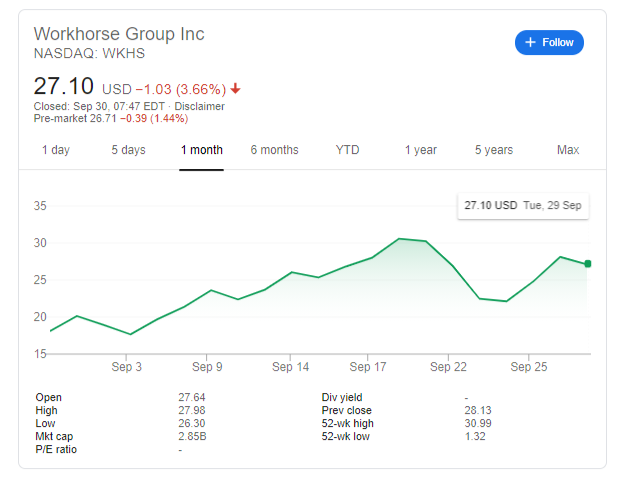621x481 pixels.
Task: Click the 15 y-axis label
Action: point(40,354)
